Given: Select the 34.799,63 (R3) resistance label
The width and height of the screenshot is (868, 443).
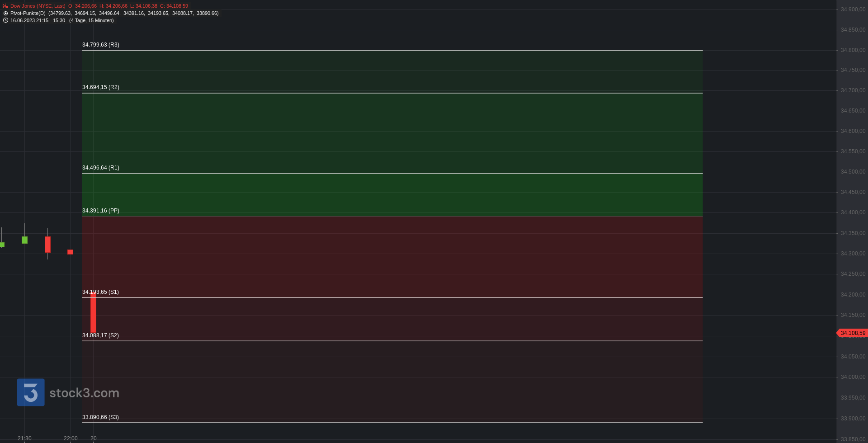Looking at the screenshot, I should (100, 45).
